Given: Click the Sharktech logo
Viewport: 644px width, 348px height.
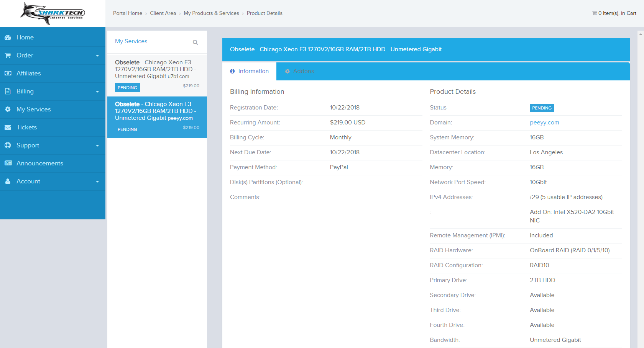Looking at the screenshot, I should click(x=53, y=13).
